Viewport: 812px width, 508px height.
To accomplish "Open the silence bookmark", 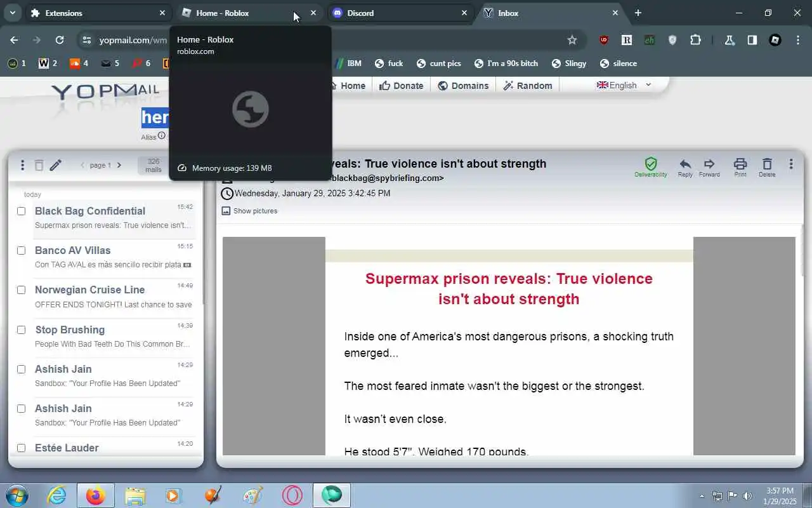I will click(619, 63).
